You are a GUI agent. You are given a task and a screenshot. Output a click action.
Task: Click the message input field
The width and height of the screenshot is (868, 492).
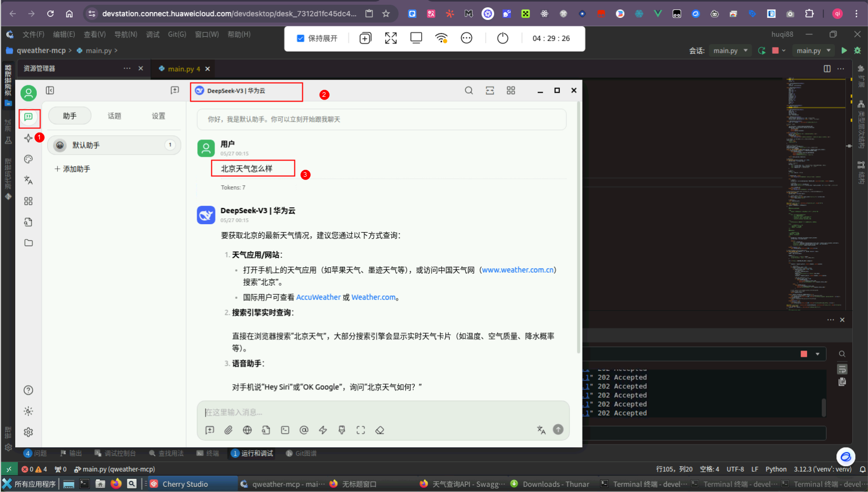[x=383, y=412]
